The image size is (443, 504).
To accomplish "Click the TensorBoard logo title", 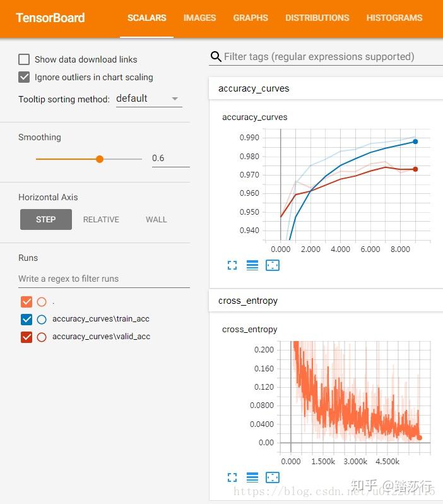I will click(x=50, y=18).
